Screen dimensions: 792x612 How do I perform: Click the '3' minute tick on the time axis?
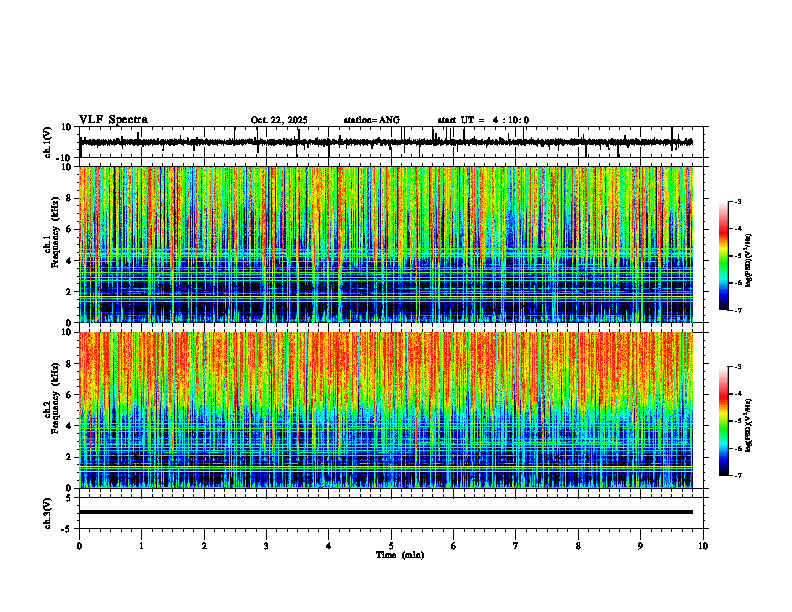point(266,546)
